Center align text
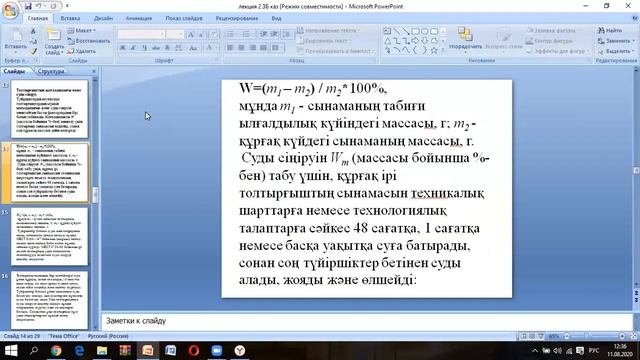Viewport: 640px width, 360px height. 241,48
